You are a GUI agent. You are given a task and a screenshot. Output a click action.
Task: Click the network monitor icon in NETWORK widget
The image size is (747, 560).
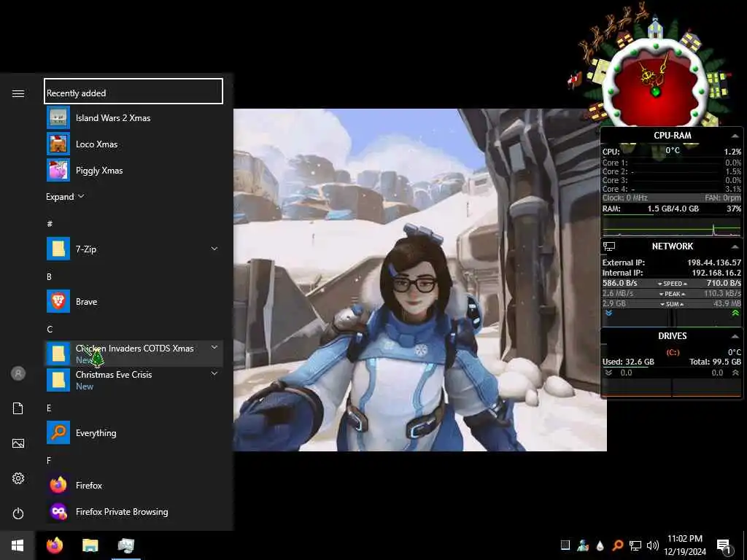pyautogui.click(x=609, y=246)
